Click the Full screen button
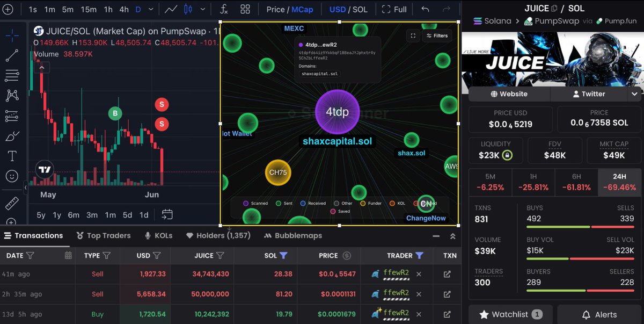This screenshot has height=324, width=644. [394, 9]
